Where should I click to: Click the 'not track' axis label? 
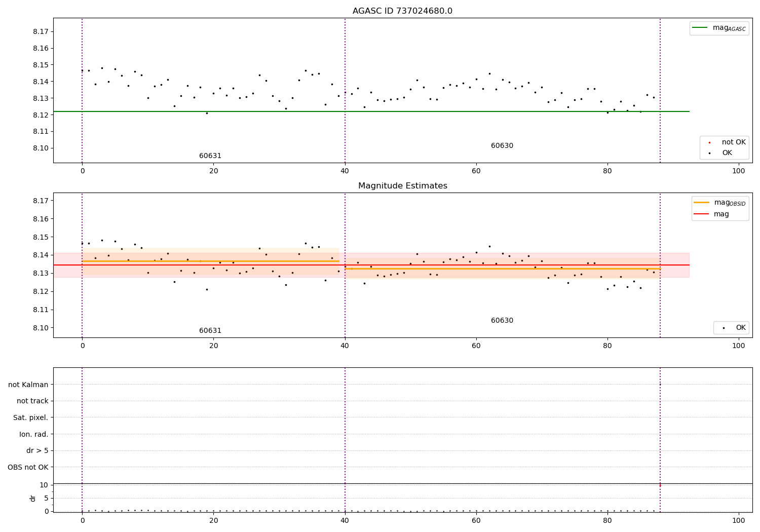32,401
